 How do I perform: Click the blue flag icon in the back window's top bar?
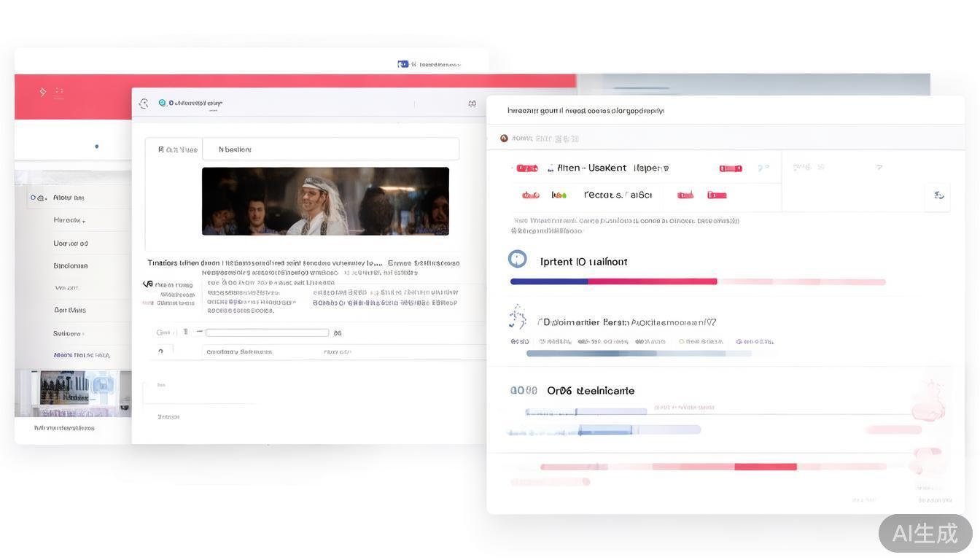click(x=402, y=64)
